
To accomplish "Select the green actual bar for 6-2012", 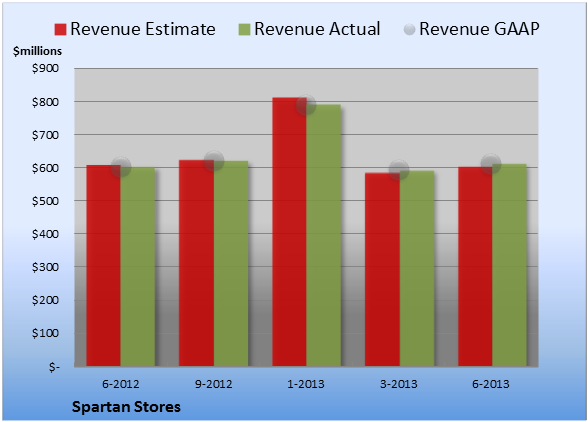I will coord(138,267).
